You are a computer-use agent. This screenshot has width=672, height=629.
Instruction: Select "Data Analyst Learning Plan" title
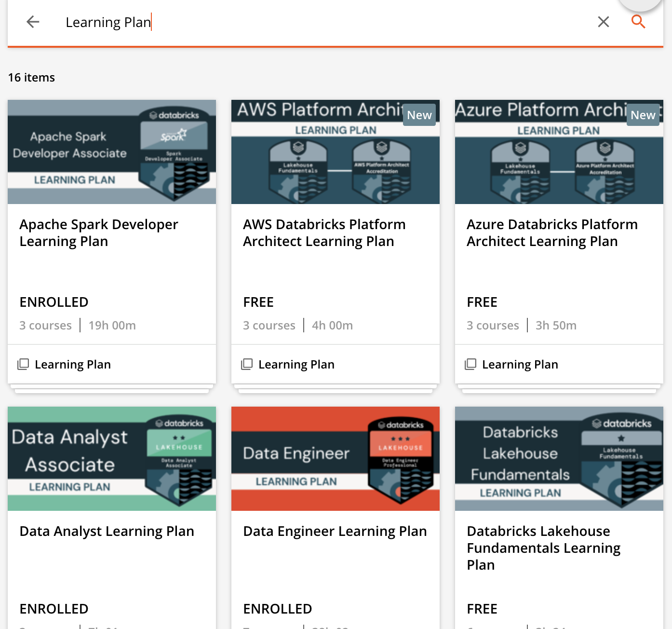[107, 532]
